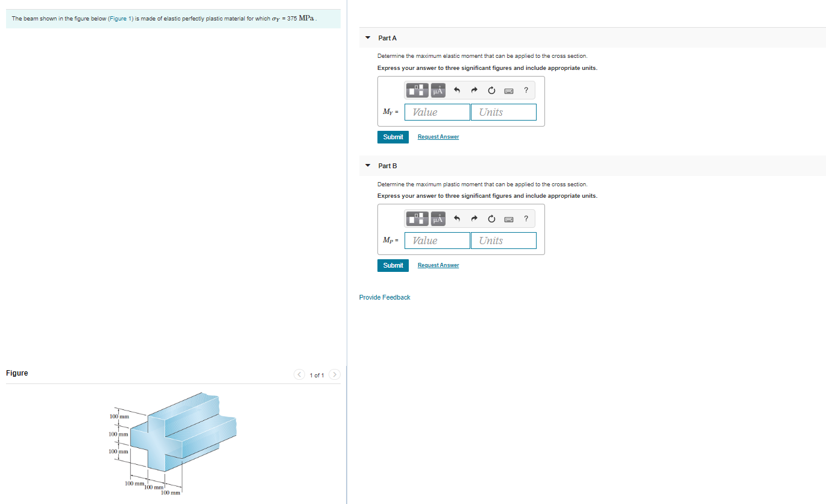Select the cross-shaped beam figure image

[172, 443]
